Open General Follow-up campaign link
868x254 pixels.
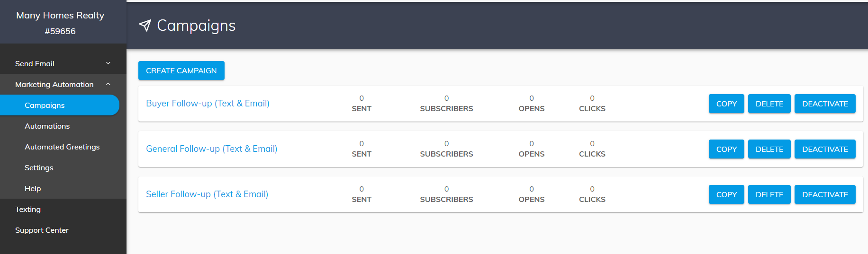(211, 149)
